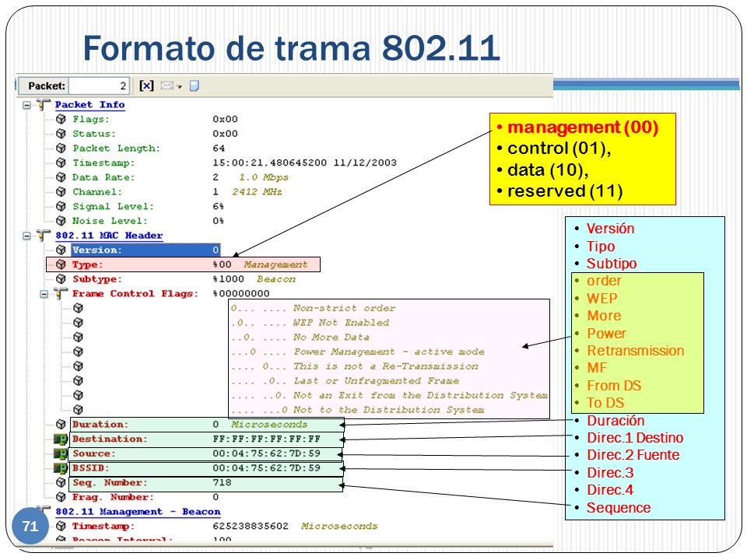Click the cube icon for No More Data flag
The image size is (747, 560).
point(78,337)
